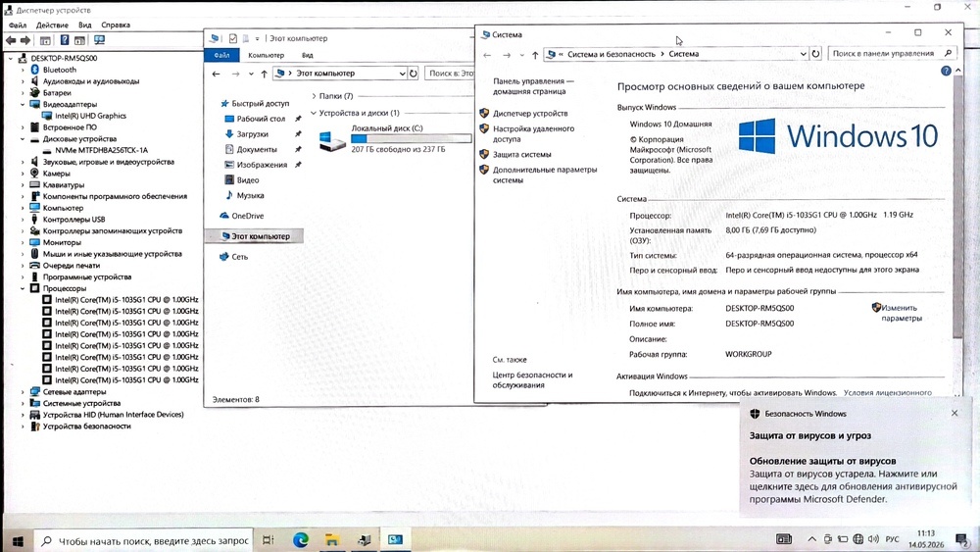Click the scan hardware monitor icon in Device Manager toolbar
The height and width of the screenshot is (552, 980).
tap(99, 40)
